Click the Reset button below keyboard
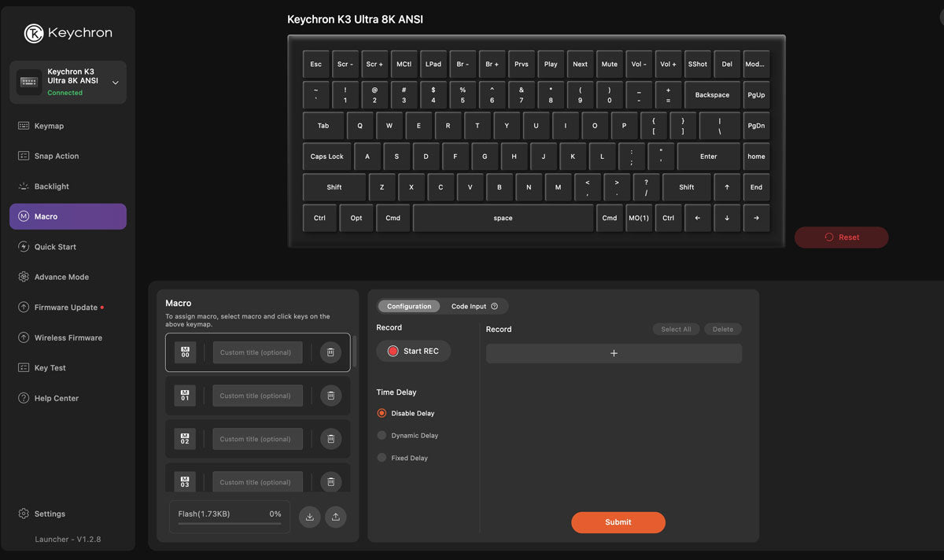 tap(841, 238)
